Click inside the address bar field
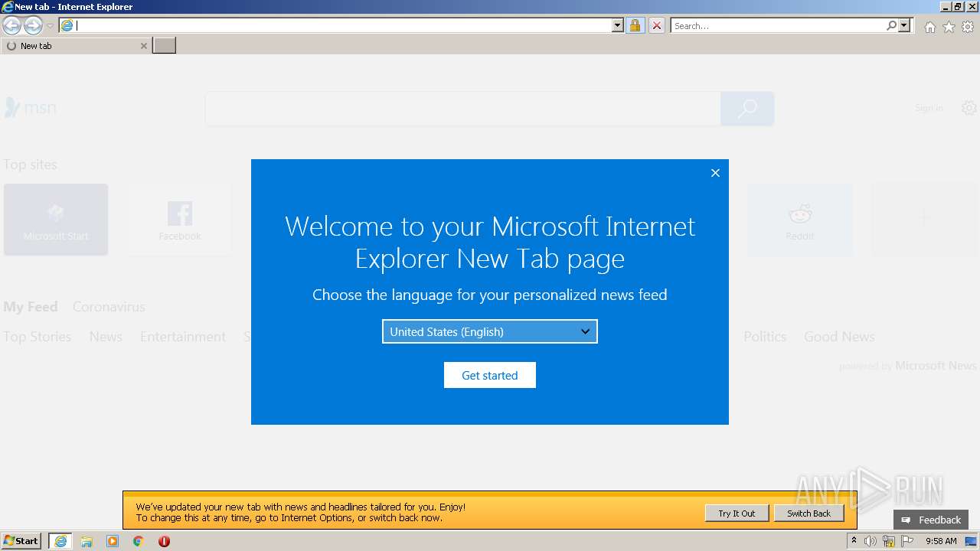 click(x=343, y=25)
